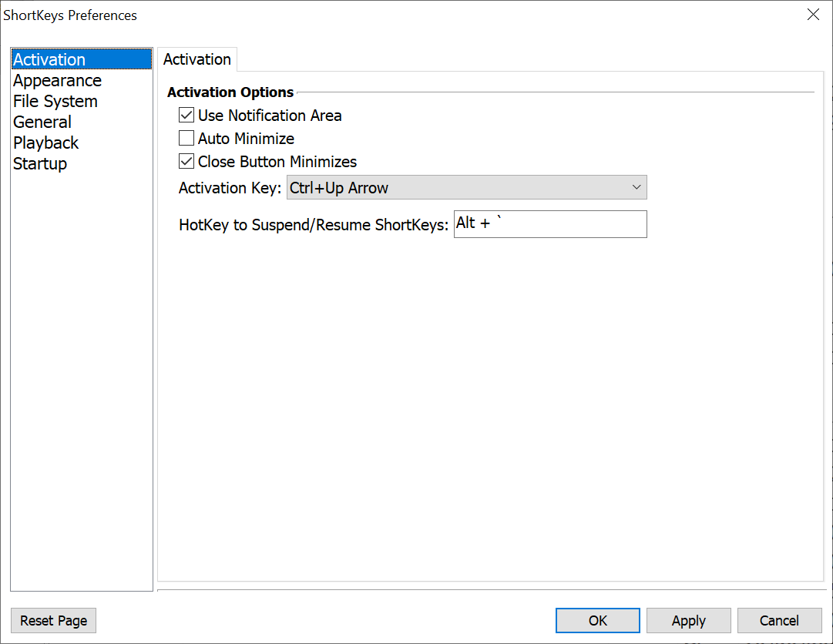Click the ShortKeys Preferences title bar text
833x644 pixels.
(70, 15)
